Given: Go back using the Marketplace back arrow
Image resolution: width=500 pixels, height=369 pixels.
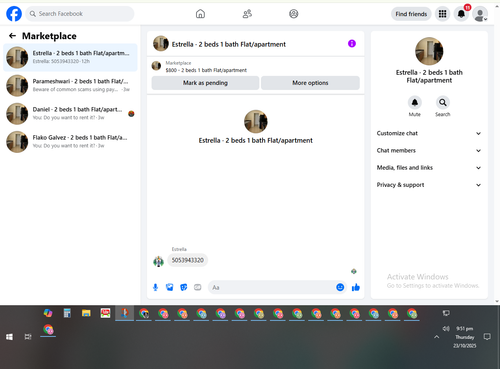Looking at the screenshot, I should click(x=12, y=36).
